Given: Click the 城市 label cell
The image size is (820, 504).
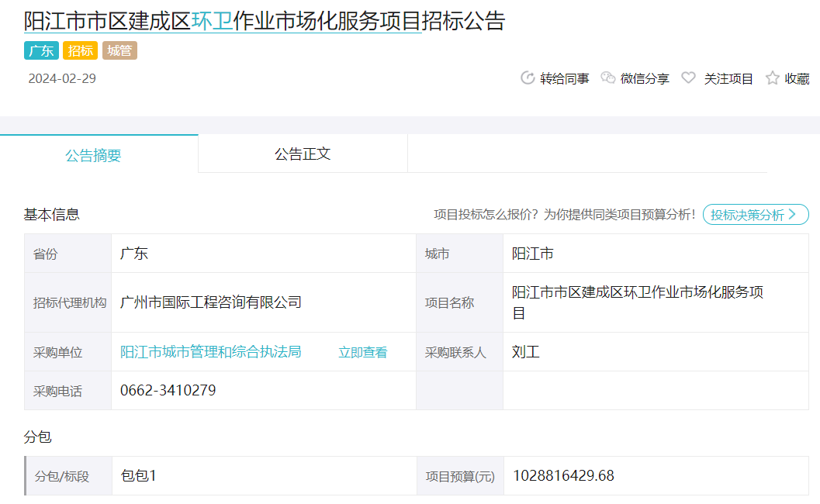Looking at the screenshot, I should coord(460,254).
